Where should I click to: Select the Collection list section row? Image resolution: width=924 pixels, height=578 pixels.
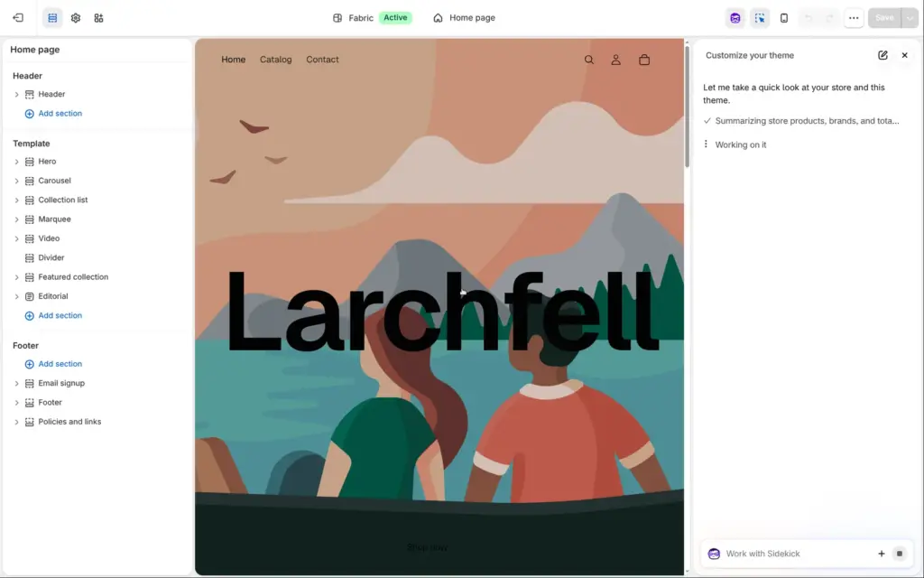point(97,200)
